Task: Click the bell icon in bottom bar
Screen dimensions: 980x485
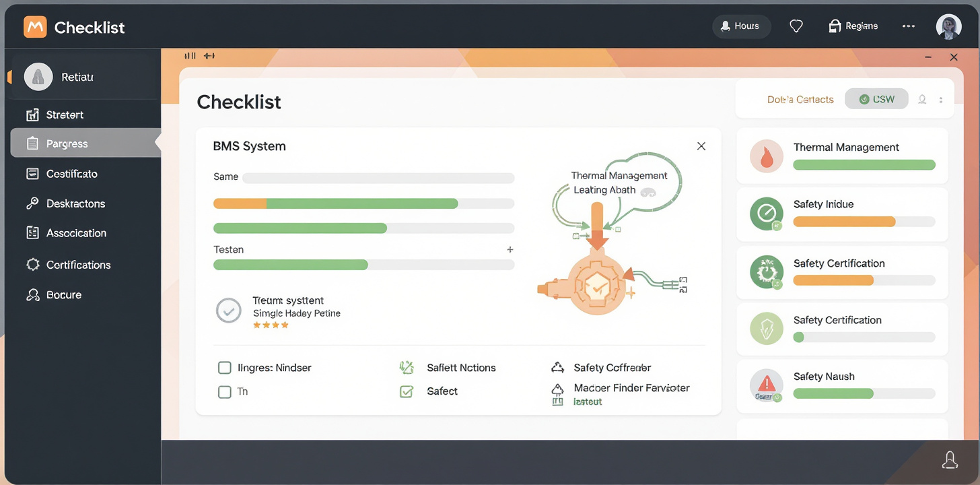Action: point(950,460)
